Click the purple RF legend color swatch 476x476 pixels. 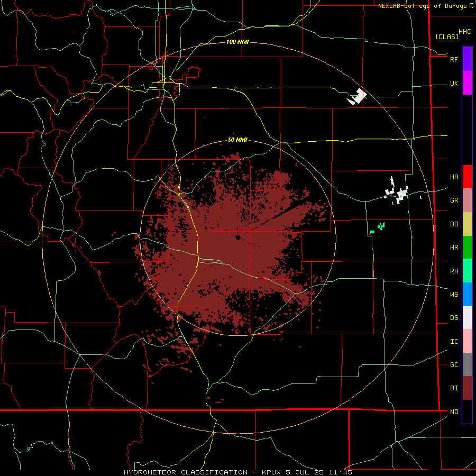coord(467,59)
